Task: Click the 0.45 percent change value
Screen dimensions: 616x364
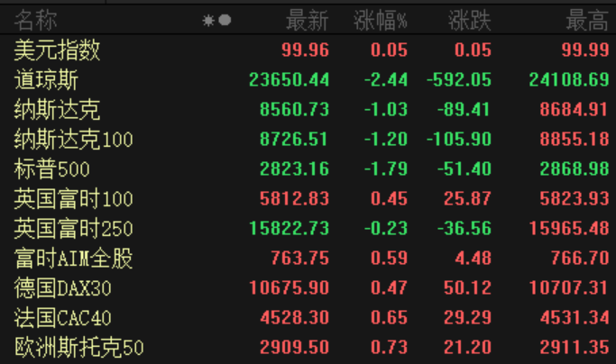Action: pyautogui.click(x=389, y=199)
